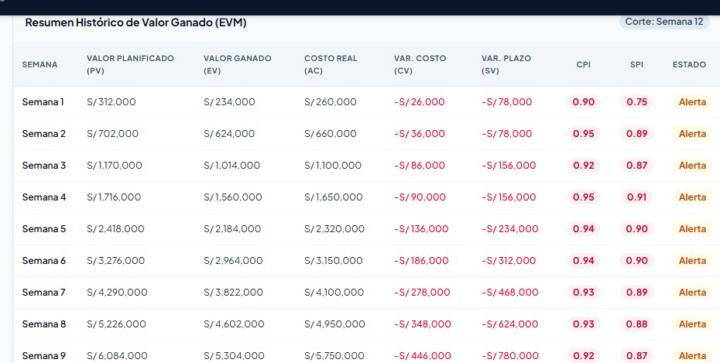Select the 'Semana 3' row label

pos(44,165)
